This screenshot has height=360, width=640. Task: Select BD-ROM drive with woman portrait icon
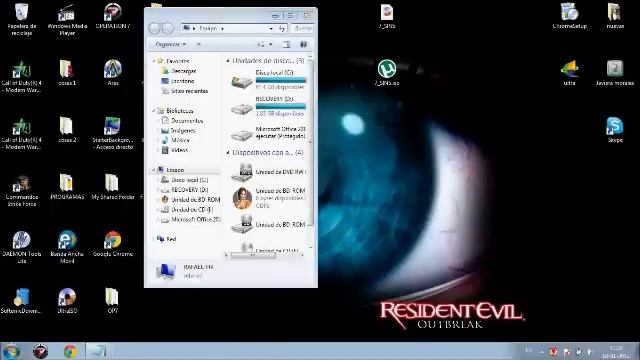[269, 198]
